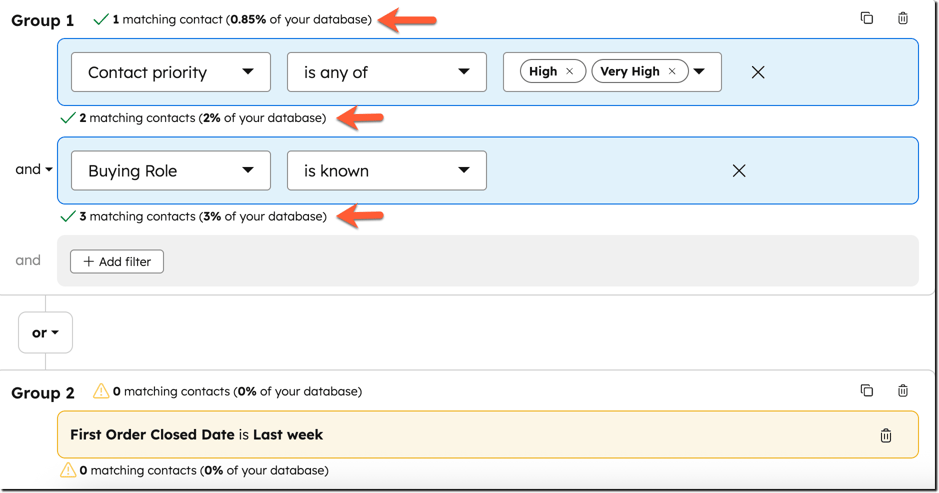Delete Group 1 using trash icon
The width and height of the screenshot is (939, 493).
tap(903, 18)
